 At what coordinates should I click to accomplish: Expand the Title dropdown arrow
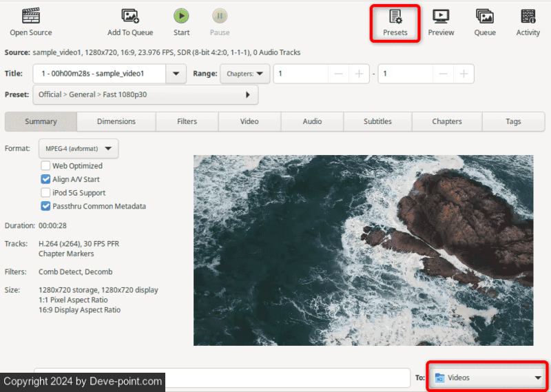pyautogui.click(x=176, y=74)
